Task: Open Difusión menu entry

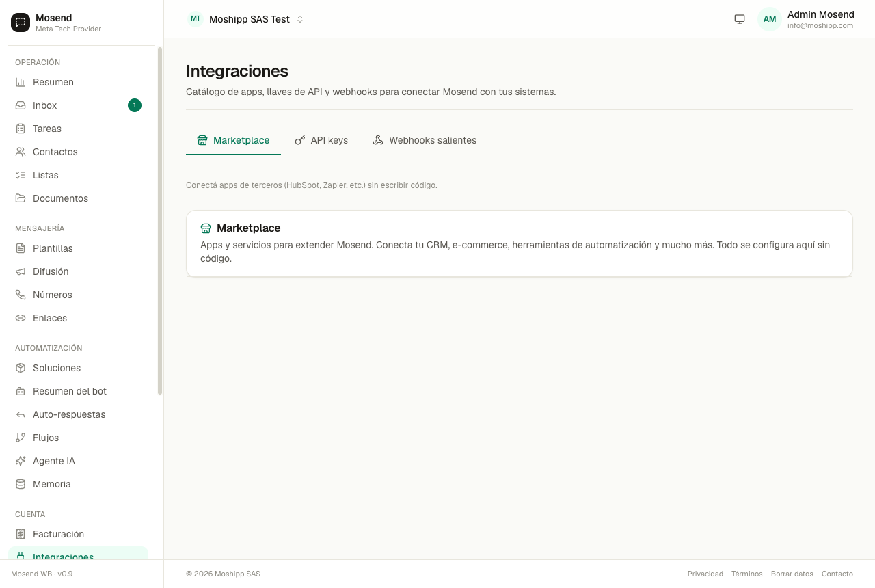Action: [78, 271]
